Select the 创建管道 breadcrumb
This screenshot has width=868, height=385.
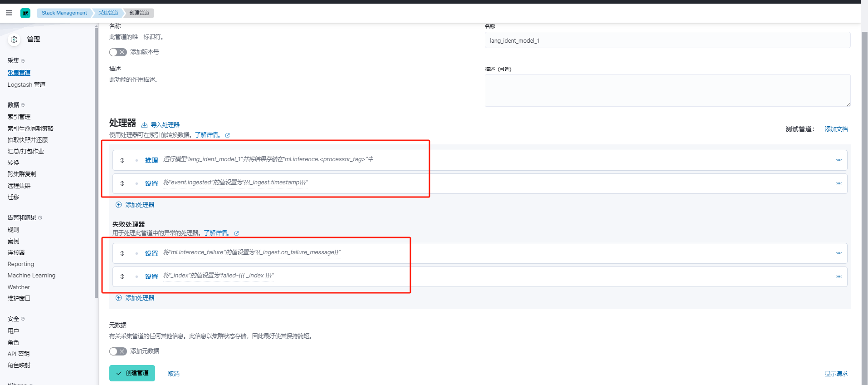pyautogui.click(x=139, y=13)
